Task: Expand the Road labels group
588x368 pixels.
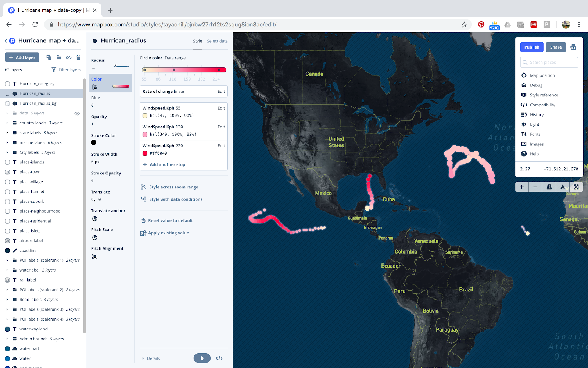Action: tap(7, 300)
